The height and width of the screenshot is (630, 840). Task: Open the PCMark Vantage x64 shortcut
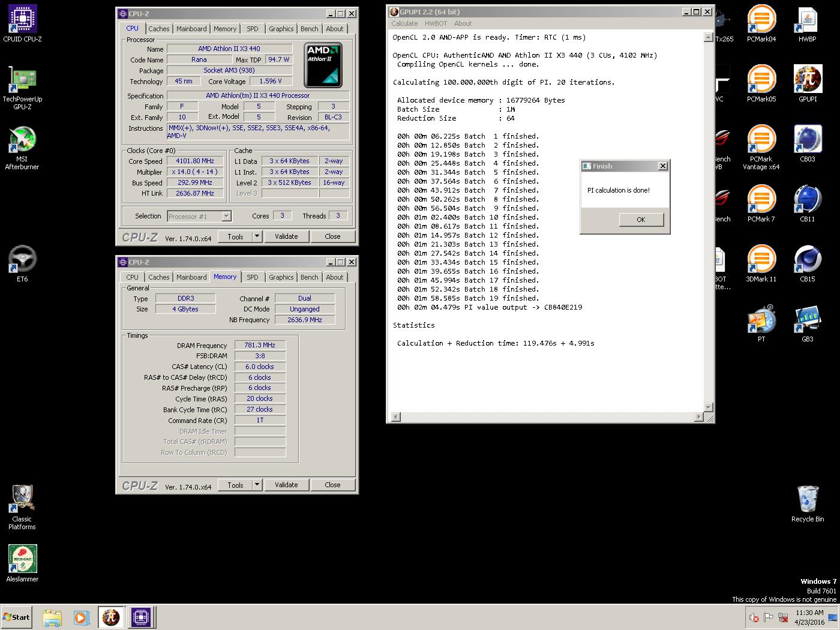click(761, 148)
